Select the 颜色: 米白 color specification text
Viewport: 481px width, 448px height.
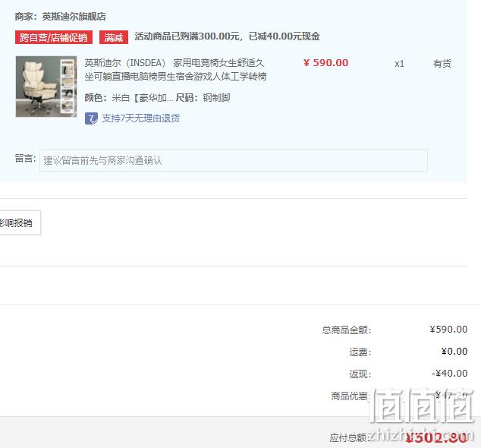129,98
